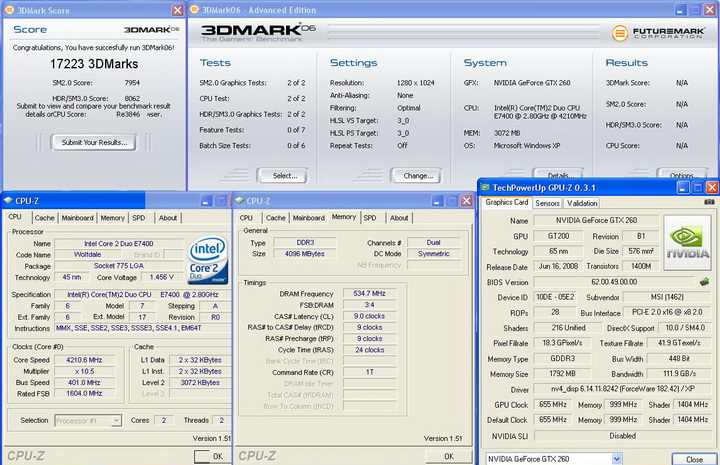This screenshot has height=465, width=720.
Task: Click the Core Speed value 4210.6 MHz
Action: pos(84,360)
